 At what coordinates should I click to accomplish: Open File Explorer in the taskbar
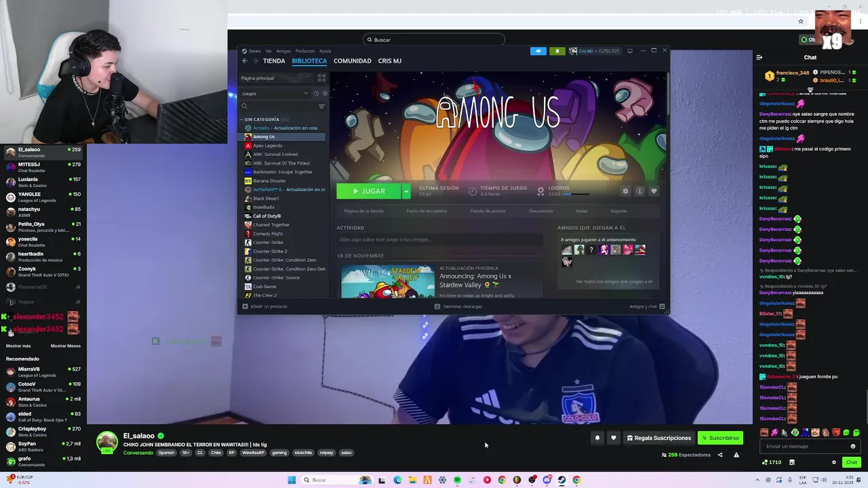[x=412, y=480]
